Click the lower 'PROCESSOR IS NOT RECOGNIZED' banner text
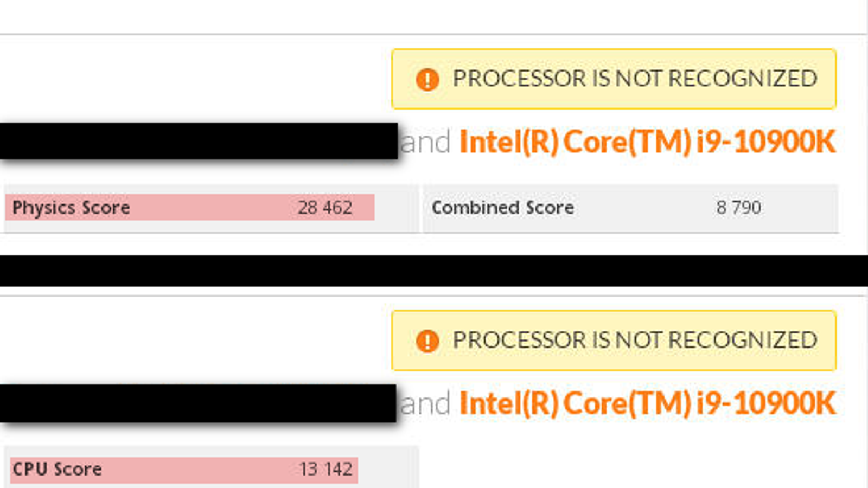Screen dimensions: 868x488 point(635,340)
